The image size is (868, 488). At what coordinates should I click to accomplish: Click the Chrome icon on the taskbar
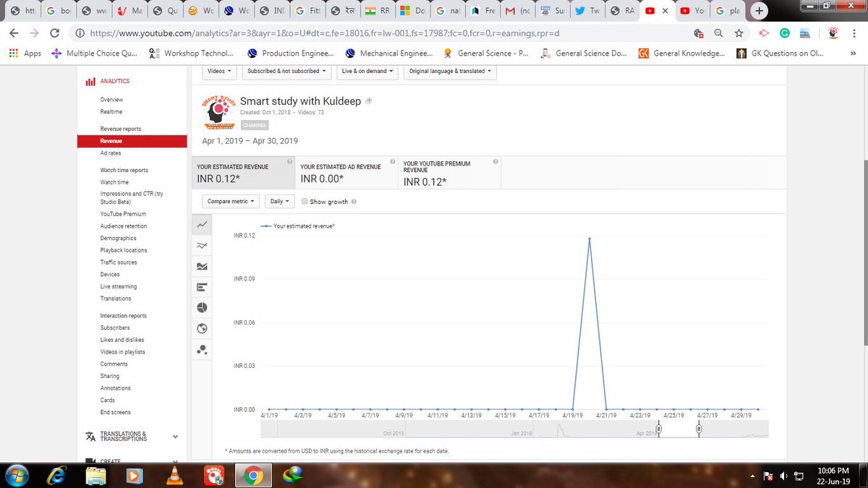click(252, 476)
